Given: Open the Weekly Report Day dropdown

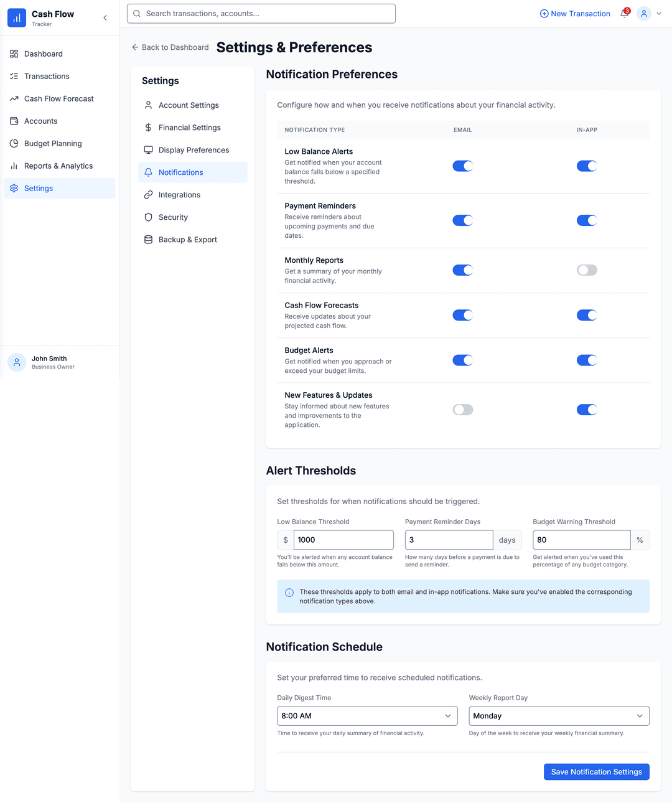Looking at the screenshot, I should [559, 716].
